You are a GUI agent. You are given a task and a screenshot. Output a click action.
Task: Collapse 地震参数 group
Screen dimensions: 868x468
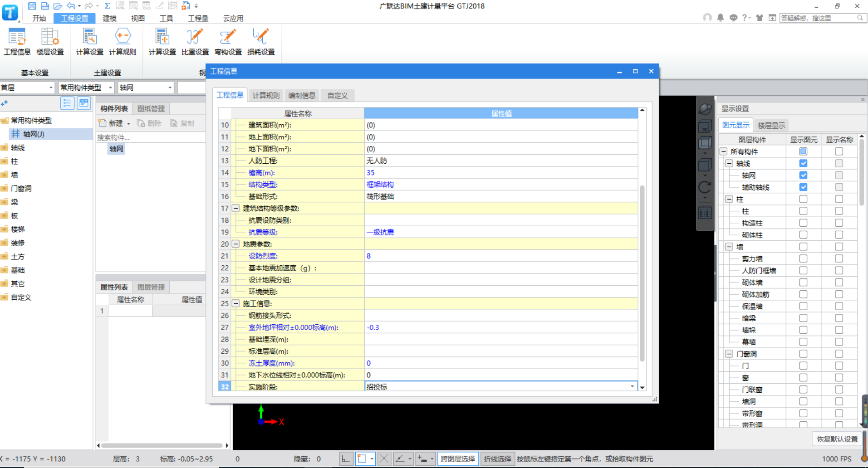pyautogui.click(x=235, y=244)
